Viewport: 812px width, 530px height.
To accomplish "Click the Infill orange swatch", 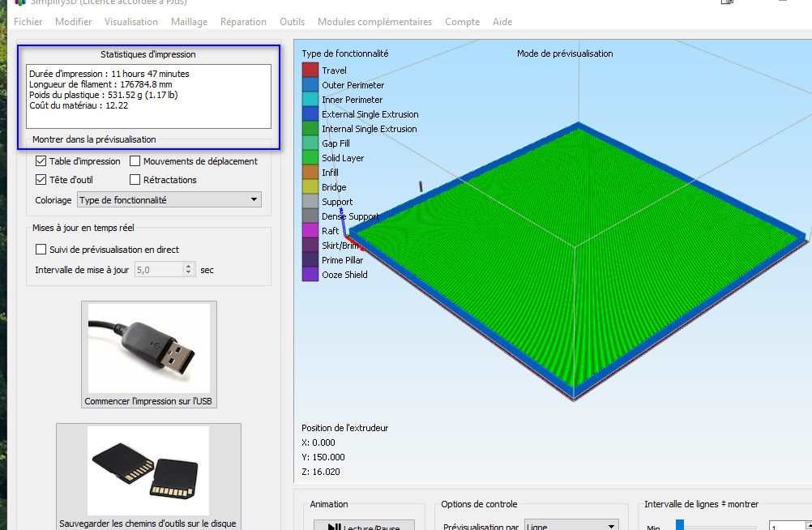I will click(310, 172).
